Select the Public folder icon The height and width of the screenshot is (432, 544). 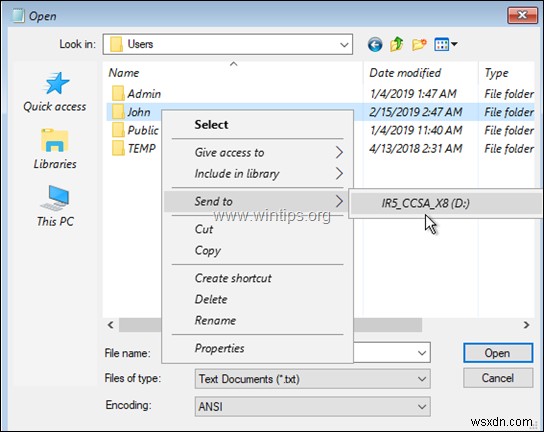click(118, 130)
